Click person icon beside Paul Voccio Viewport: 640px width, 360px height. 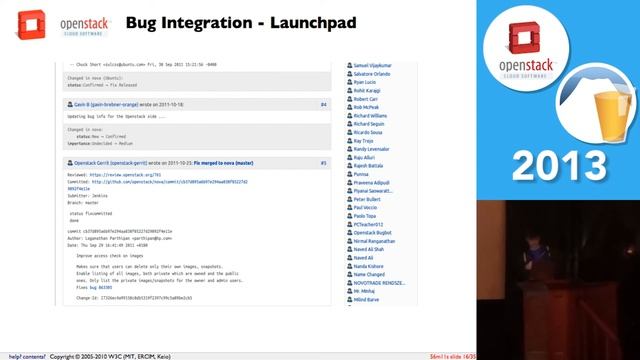(x=350, y=207)
